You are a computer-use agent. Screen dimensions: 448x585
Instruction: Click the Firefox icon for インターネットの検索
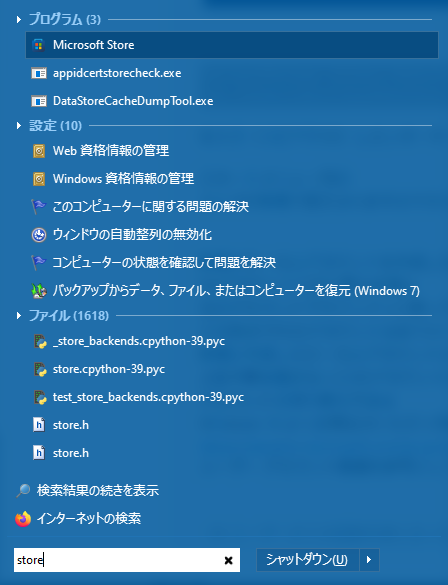(23, 519)
